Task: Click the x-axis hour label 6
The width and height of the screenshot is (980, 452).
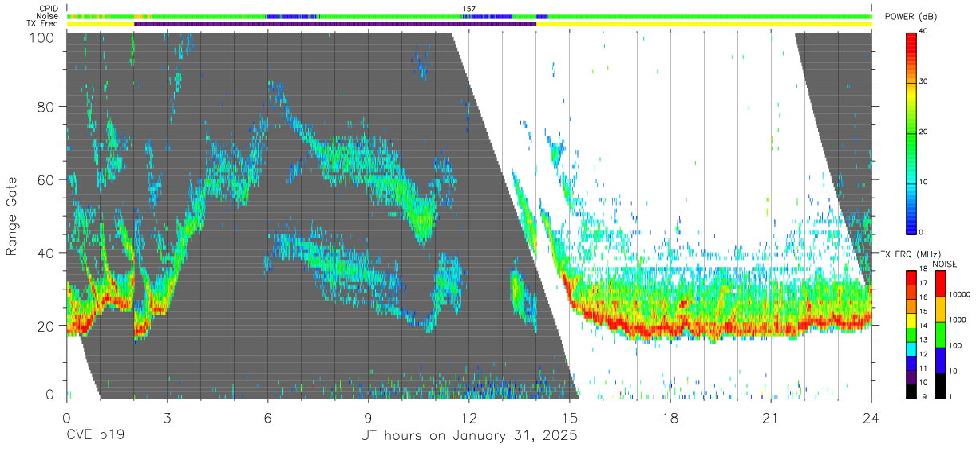Action: (x=267, y=418)
